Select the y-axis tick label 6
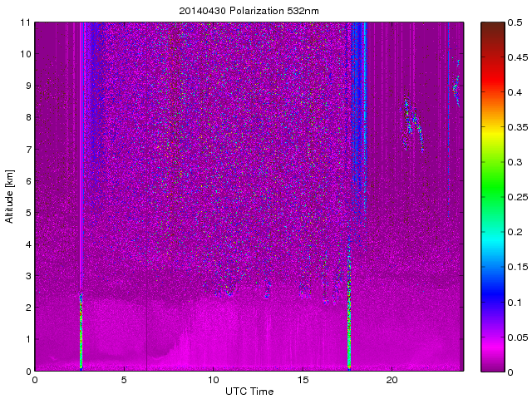This screenshot has width=532, height=399. click(27, 180)
